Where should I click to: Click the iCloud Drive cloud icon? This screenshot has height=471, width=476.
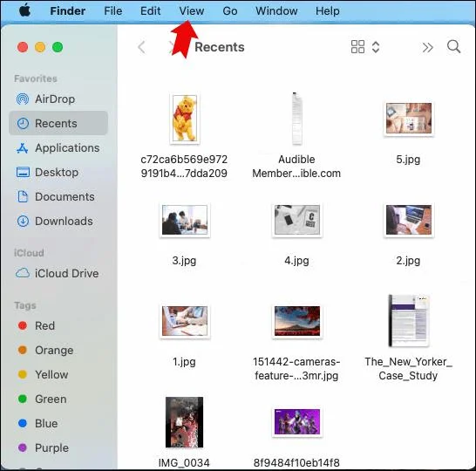point(23,273)
